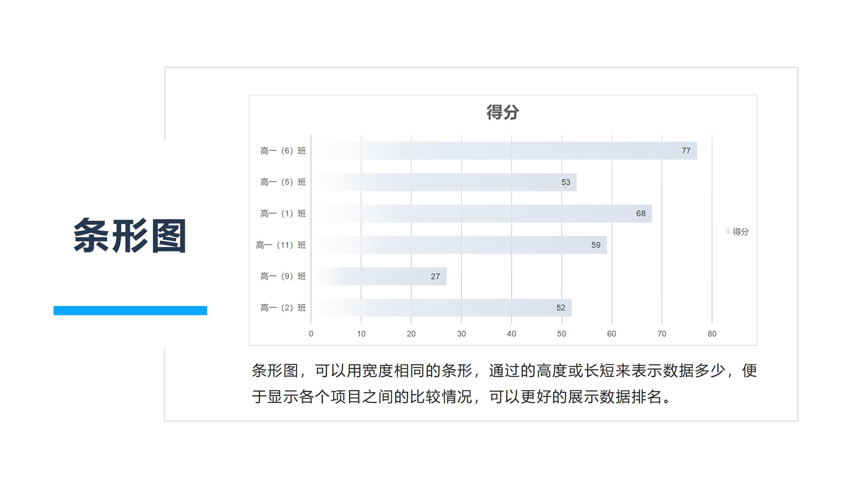Click the data label 77
This screenshot has height=488, width=868.
(686, 151)
